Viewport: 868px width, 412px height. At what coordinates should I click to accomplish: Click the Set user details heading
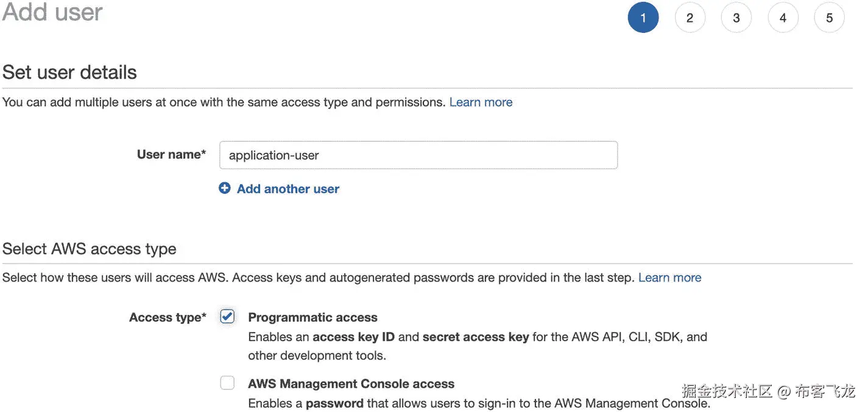coord(69,73)
